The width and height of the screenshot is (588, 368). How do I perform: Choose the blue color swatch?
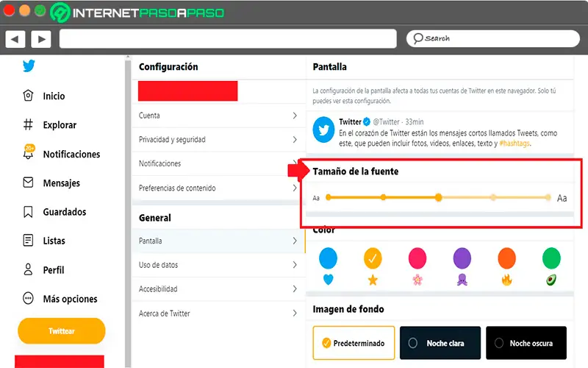tap(328, 258)
